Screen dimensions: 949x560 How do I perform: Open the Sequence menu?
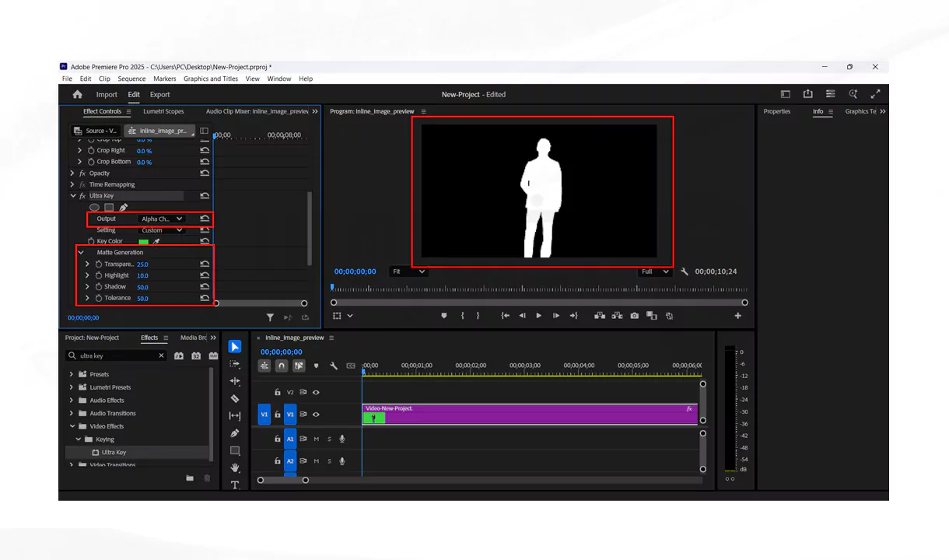131,79
